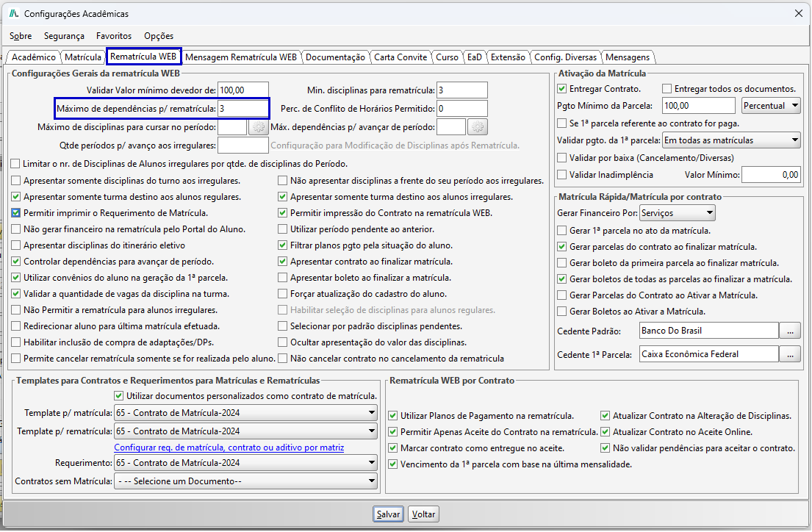
Task: Enable Validar Inadimplência checkbox
Action: coord(562,175)
